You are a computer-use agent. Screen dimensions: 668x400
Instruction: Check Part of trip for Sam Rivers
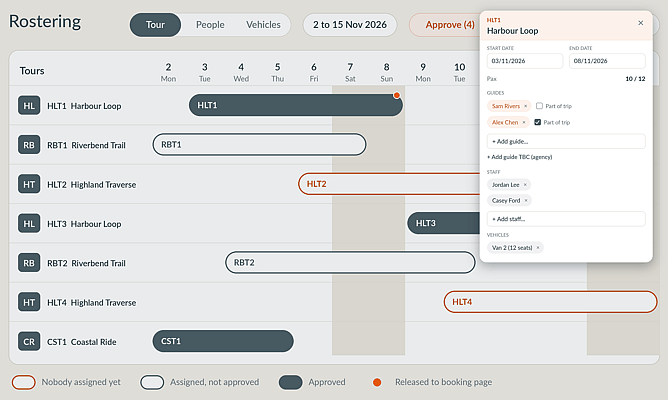click(539, 106)
